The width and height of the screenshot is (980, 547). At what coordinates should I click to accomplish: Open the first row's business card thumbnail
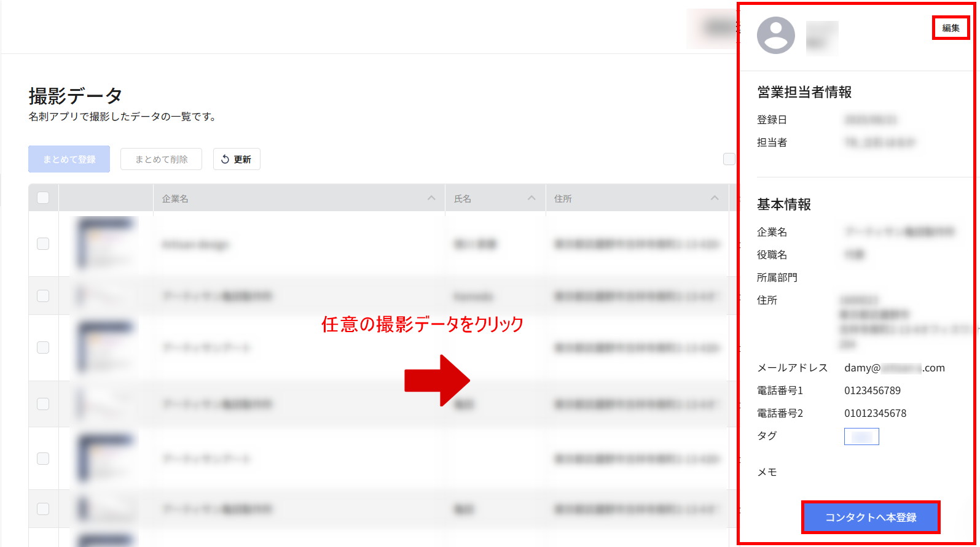tap(105, 244)
